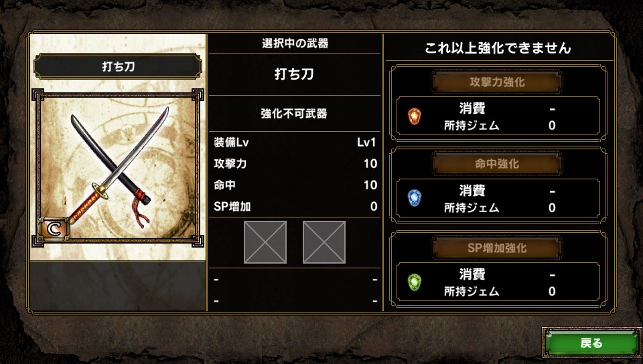643x364 pixels.
Task: Click the 選択中の武器 header
Action: (x=295, y=43)
